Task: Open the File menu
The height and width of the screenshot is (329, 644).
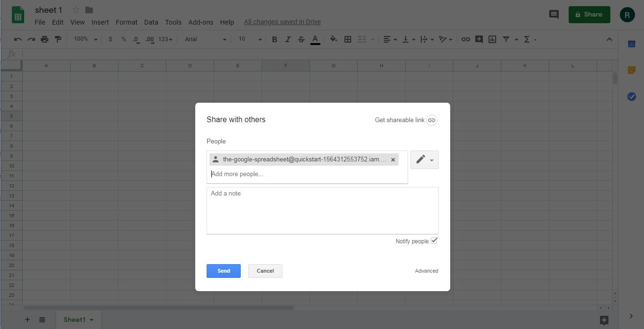Action: pos(40,22)
